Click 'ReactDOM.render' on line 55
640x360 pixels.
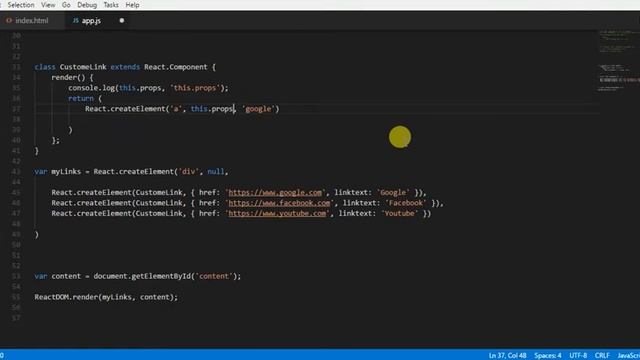pos(66,297)
